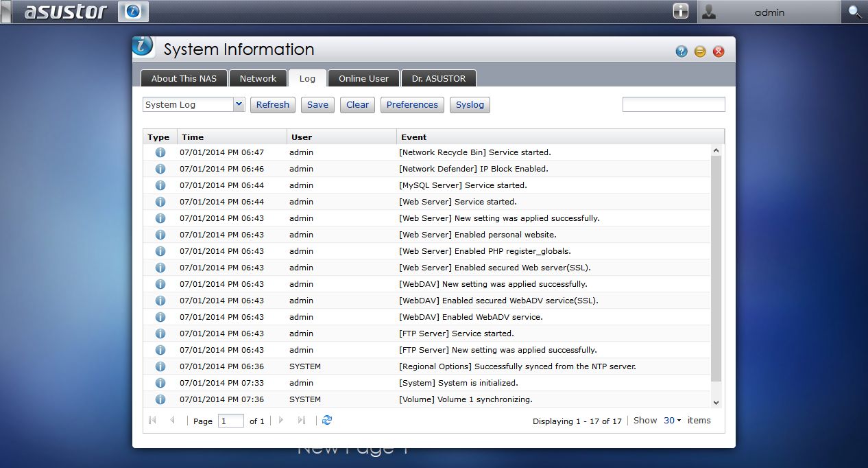Click the log search input field

coord(673,104)
